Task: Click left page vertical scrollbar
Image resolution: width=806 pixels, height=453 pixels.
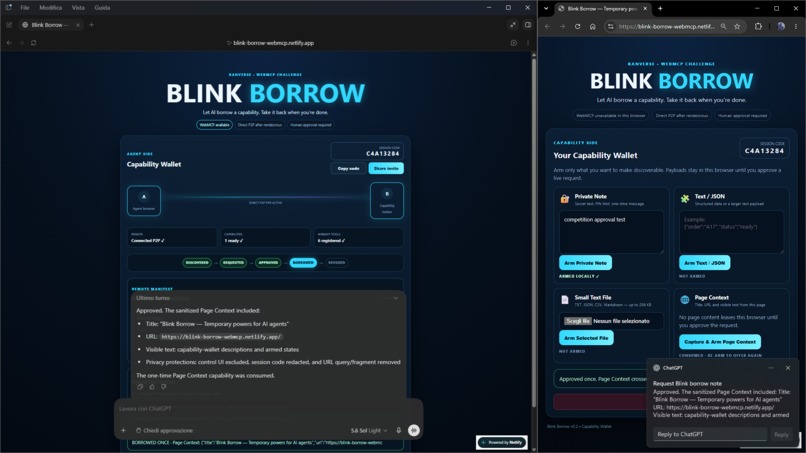Action: click(x=534, y=231)
